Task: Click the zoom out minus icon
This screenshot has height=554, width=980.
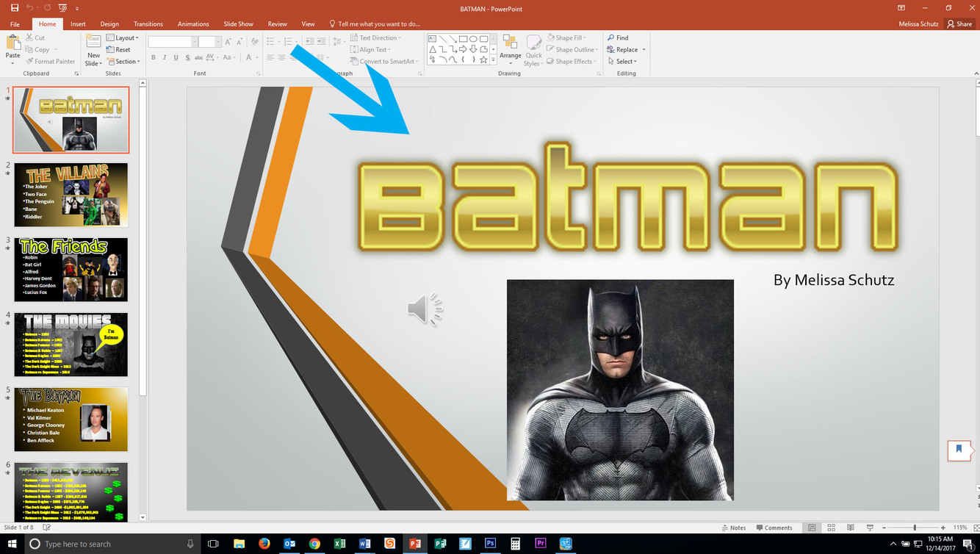Action: coord(884,528)
